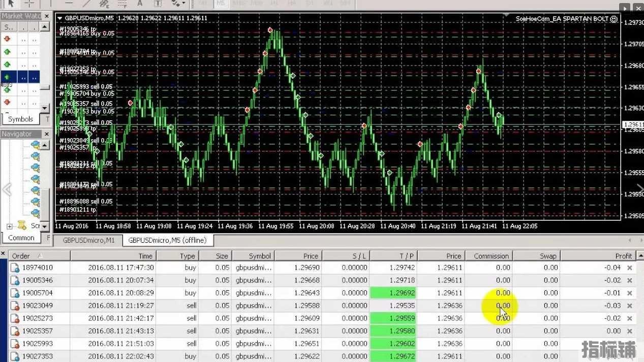Expand the Scripts tree node in Navigator
The height and width of the screenshot is (362, 644).
[9, 226]
